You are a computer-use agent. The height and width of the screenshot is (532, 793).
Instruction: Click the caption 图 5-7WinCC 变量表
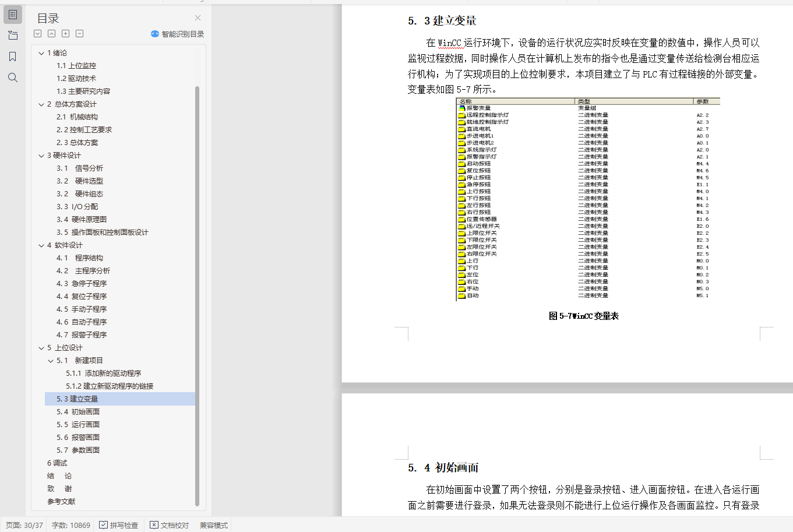(x=584, y=316)
